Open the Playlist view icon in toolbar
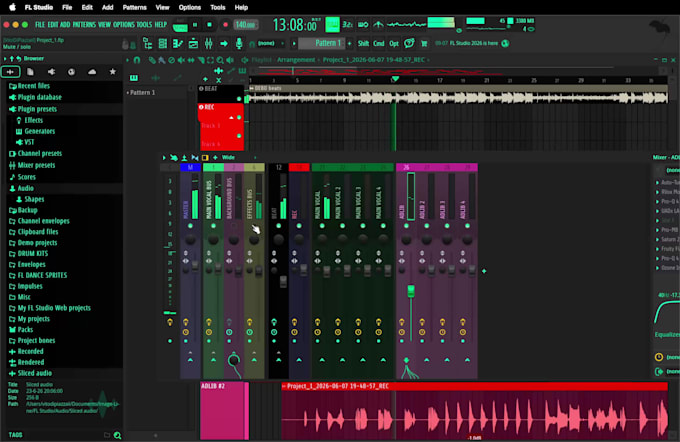The width and height of the screenshot is (680, 442). pyautogui.click(x=147, y=43)
